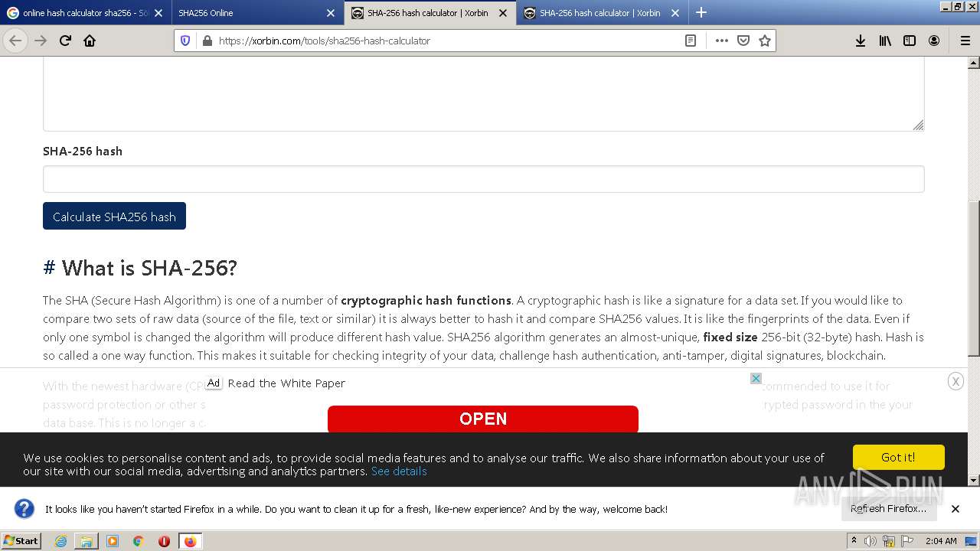Viewport: 980px width, 551px height.
Task: Select Firefox taskbar button
Action: 190,541
